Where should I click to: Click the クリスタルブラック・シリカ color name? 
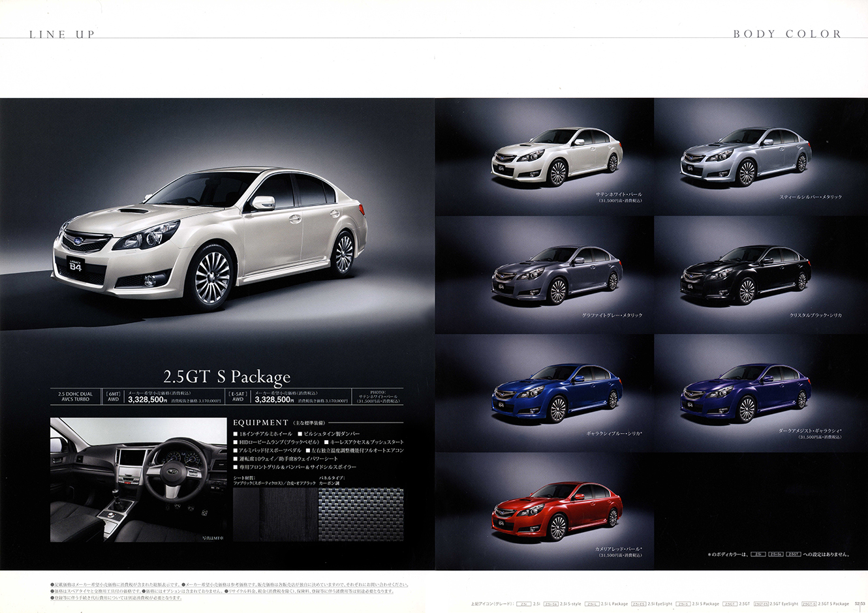click(x=816, y=316)
